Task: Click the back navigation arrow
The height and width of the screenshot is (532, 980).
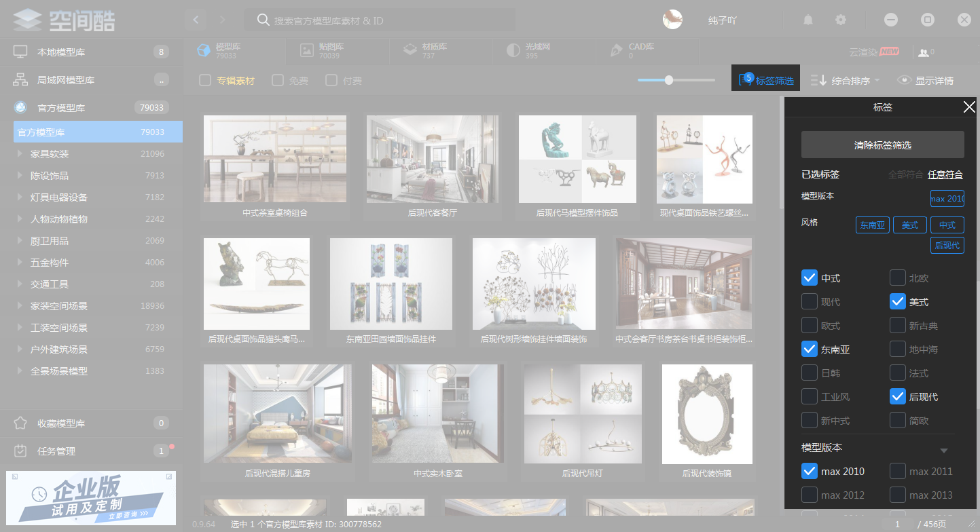Action: (196, 20)
